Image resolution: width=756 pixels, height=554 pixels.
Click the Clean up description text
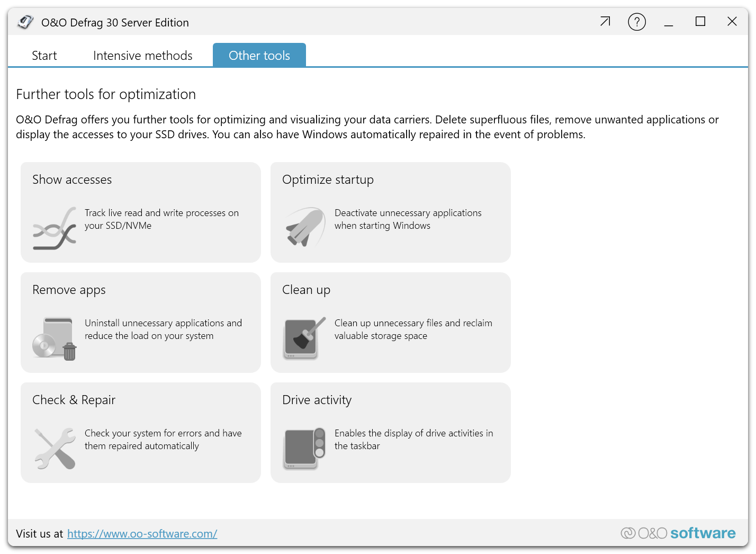tap(413, 329)
